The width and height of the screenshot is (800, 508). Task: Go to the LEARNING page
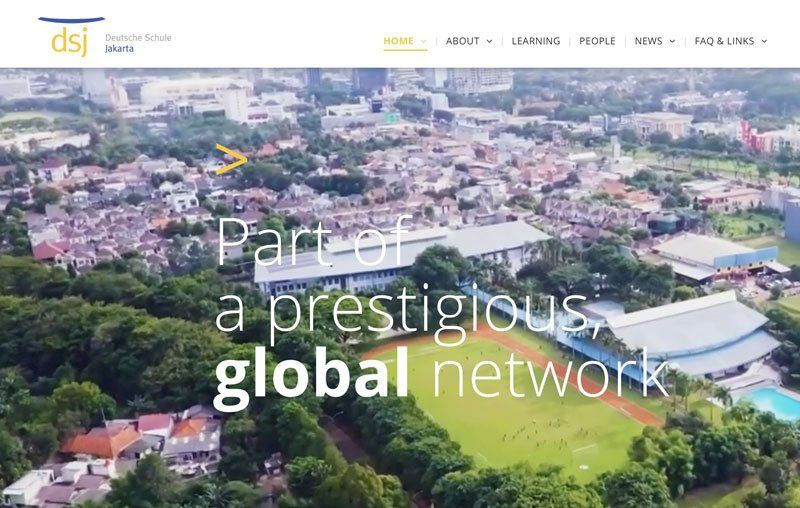tap(536, 41)
